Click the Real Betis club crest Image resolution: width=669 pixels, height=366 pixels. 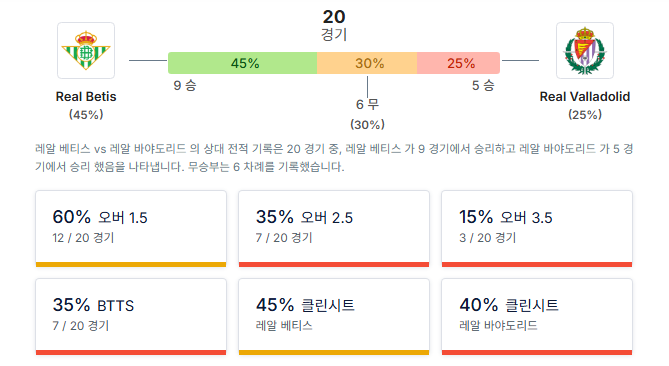(x=86, y=50)
